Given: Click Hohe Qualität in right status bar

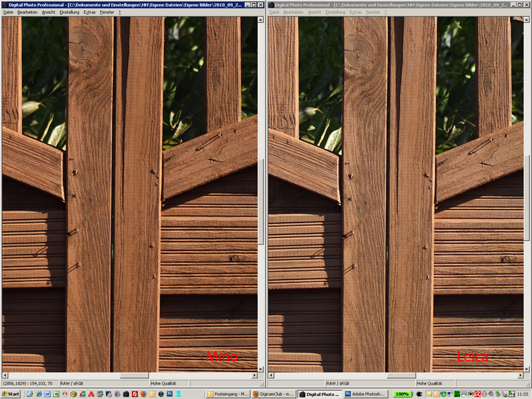Looking at the screenshot, I should pyautogui.click(x=429, y=383).
